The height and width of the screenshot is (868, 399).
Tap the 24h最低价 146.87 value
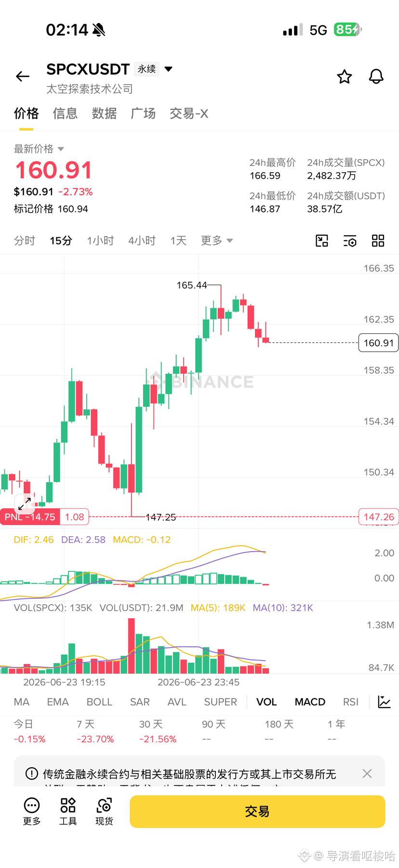[265, 209]
